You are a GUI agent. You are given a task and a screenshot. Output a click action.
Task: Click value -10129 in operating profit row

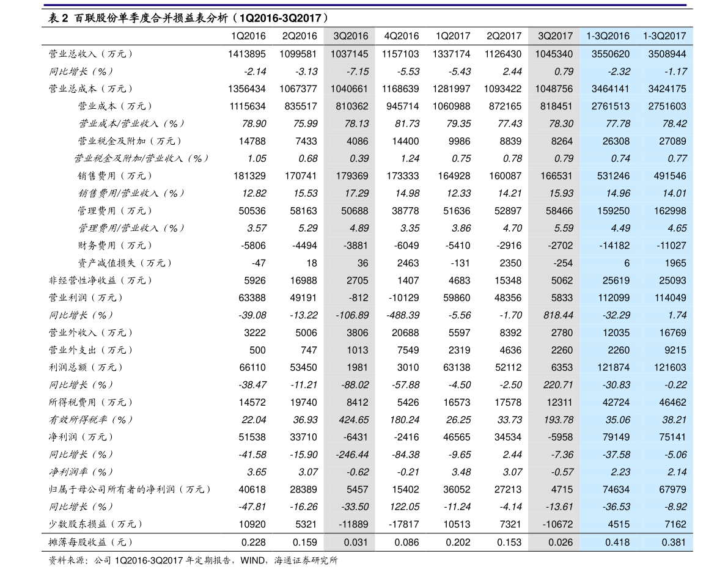click(x=403, y=298)
